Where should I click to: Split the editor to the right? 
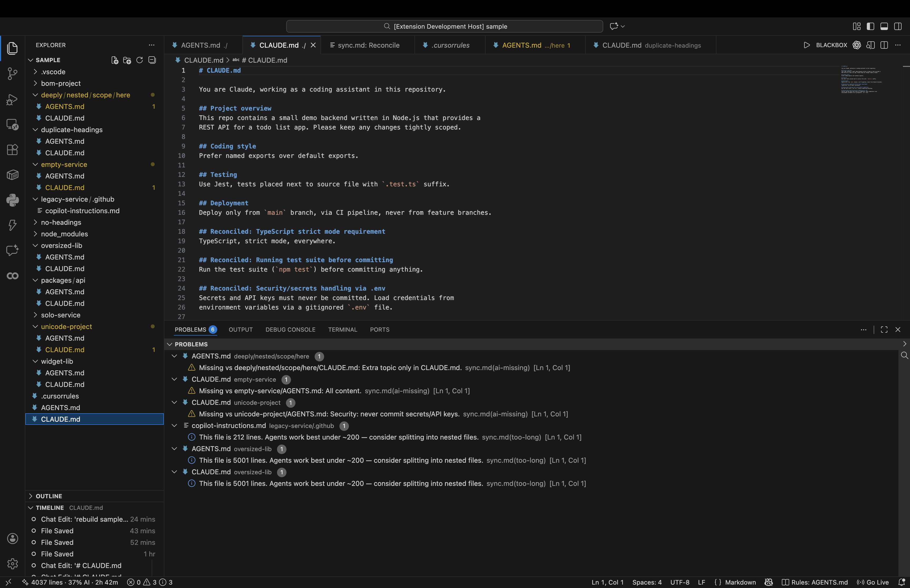click(884, 45)
